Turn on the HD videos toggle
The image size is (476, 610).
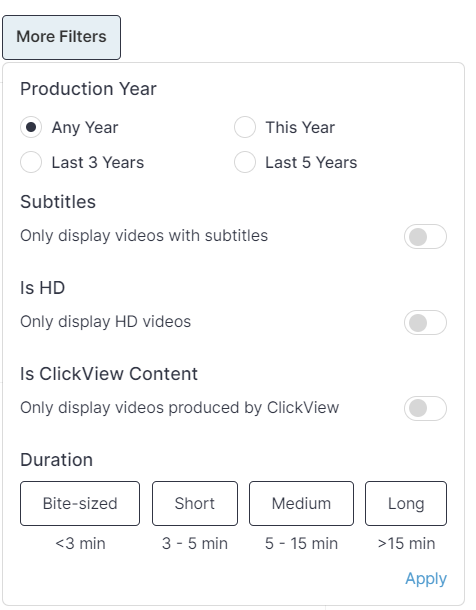click(x=425, y=323)
